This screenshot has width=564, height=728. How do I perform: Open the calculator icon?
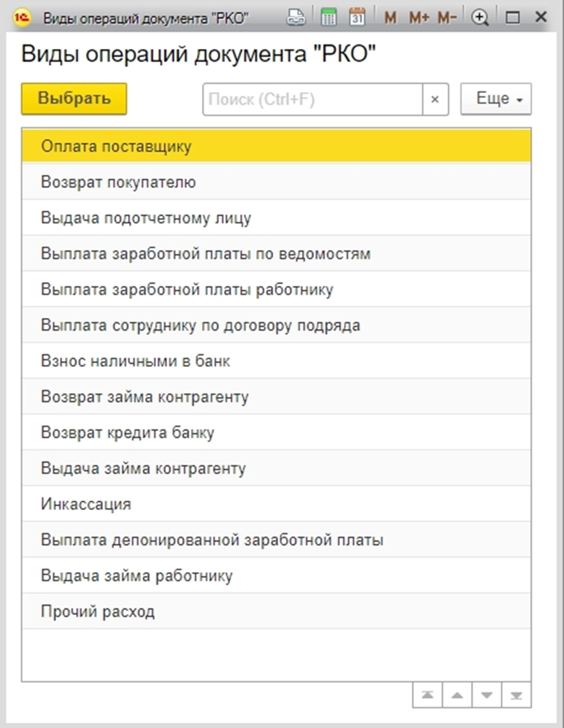[329, 18]
